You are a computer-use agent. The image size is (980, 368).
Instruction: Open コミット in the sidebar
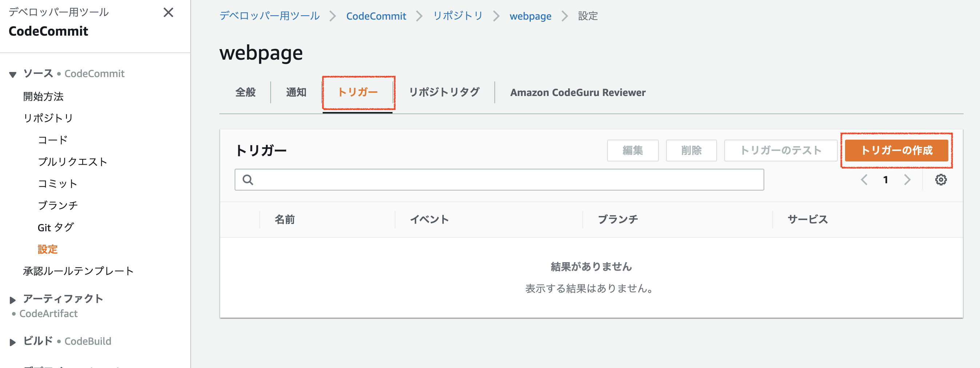tap(57, 184)
